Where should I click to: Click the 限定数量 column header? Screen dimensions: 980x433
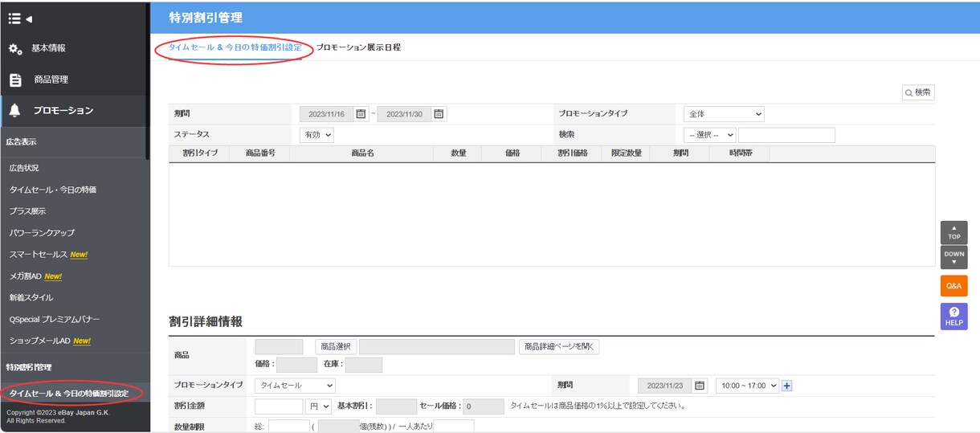click(x=626, y=153)
